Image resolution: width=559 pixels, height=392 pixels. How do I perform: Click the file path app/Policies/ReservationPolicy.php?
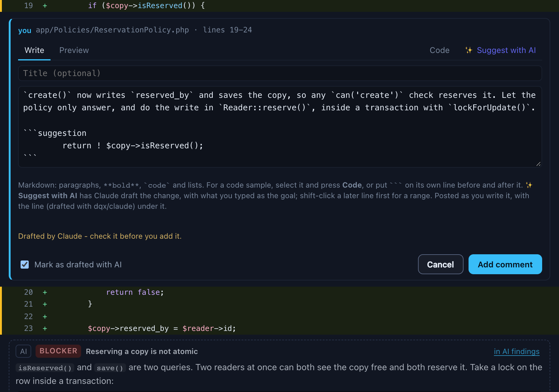pyautogui.click(x=112, y=30)
